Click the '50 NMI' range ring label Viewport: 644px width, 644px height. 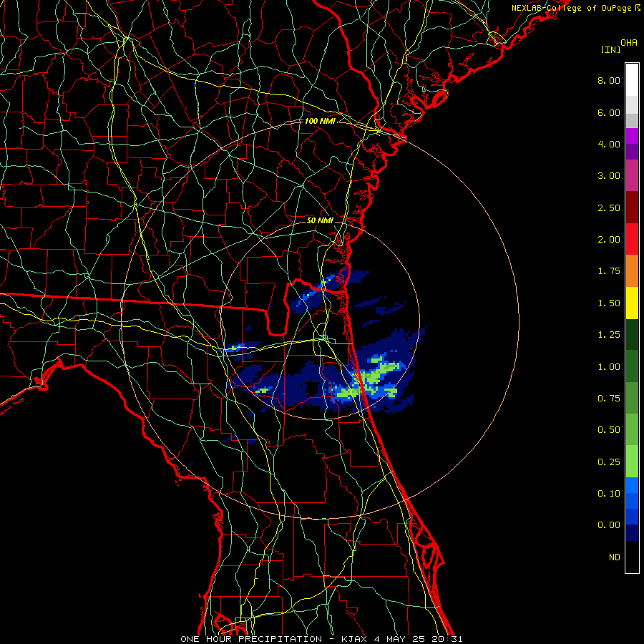(320, 220)
